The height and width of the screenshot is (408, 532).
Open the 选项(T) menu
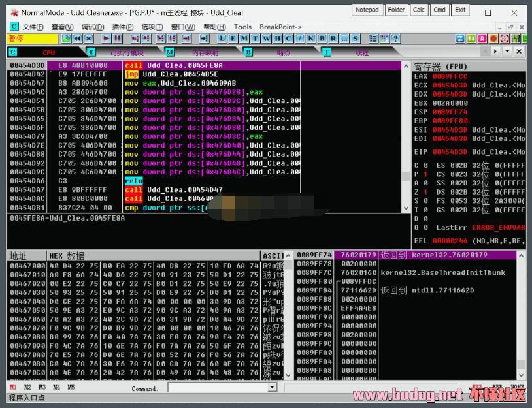[x=152, y=27]
